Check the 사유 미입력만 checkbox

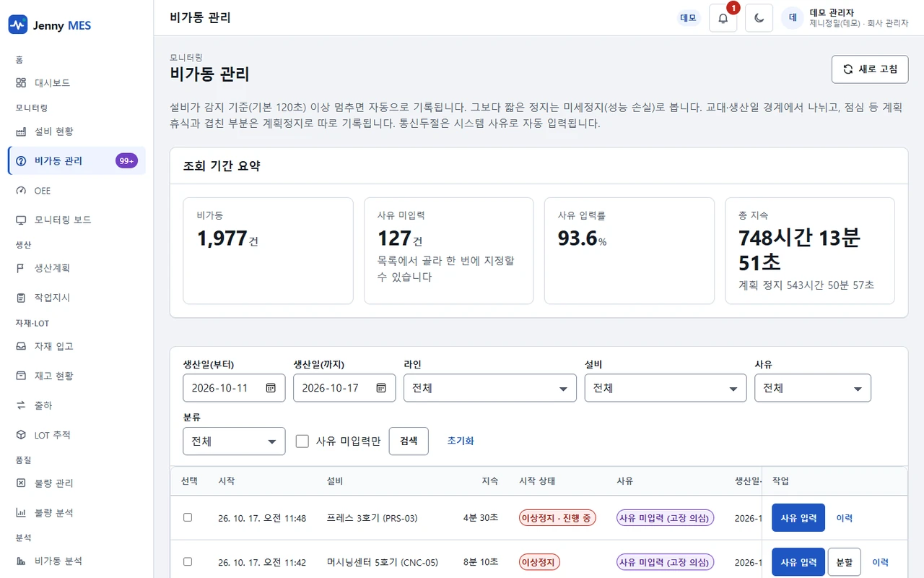point(302,441)
